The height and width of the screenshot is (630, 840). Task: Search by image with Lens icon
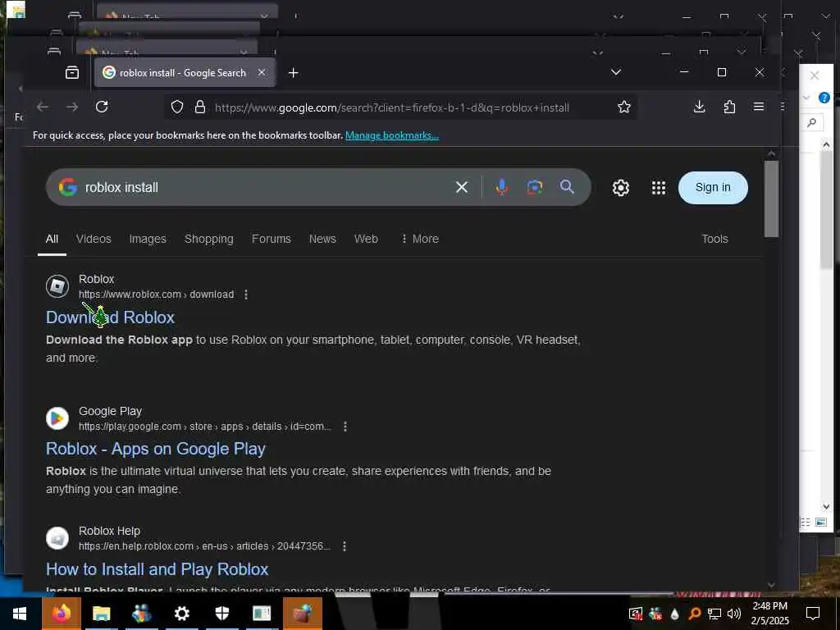(x=534, y=187)
